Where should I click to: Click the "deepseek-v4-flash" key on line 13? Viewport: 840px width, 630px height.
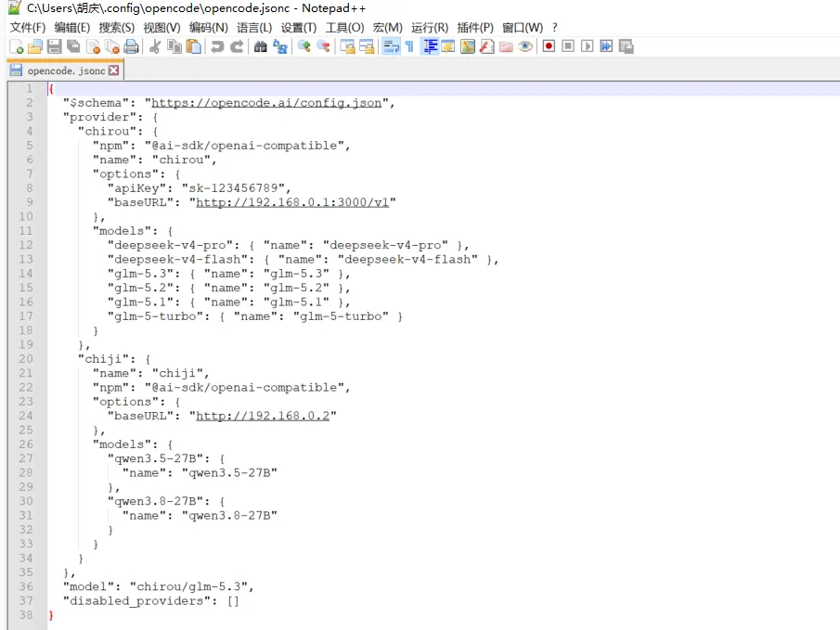click(178, 259)
